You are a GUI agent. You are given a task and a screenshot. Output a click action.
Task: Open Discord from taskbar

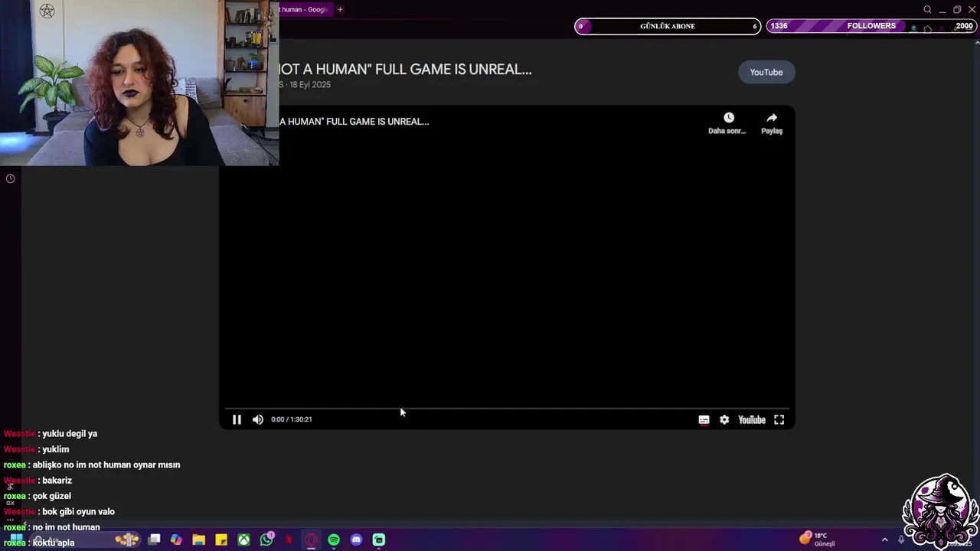[x=356, y=540]
